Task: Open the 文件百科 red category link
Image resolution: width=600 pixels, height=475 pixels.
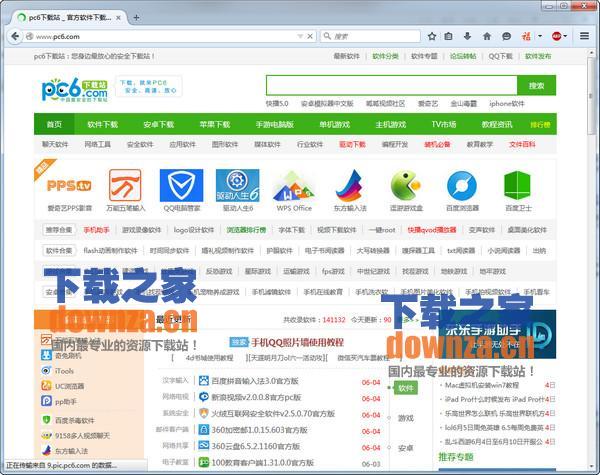Action: (522, 144)
